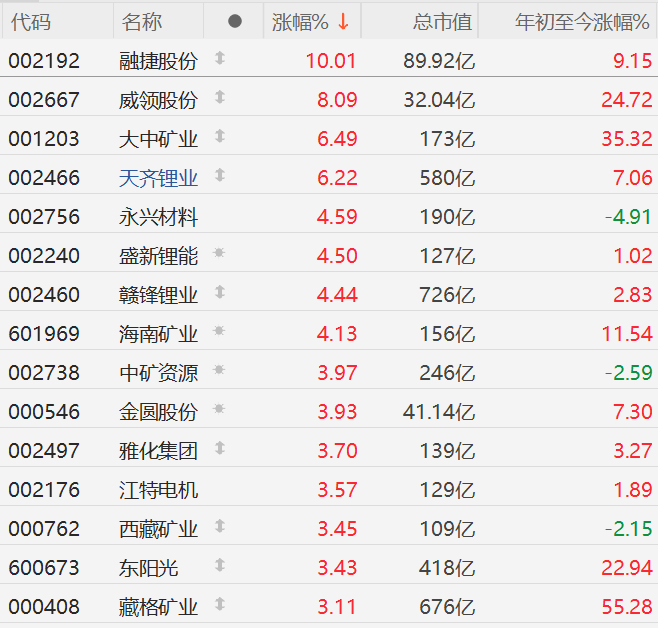
Task: Click the star icon next to 中矿资源
Action: tap(219, 370)
